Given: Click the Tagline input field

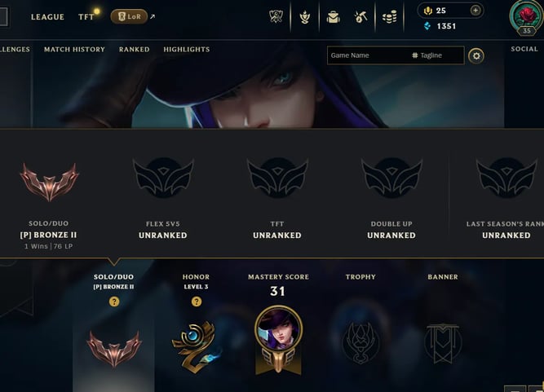Looking at the screenshot, I should [438, 55].
